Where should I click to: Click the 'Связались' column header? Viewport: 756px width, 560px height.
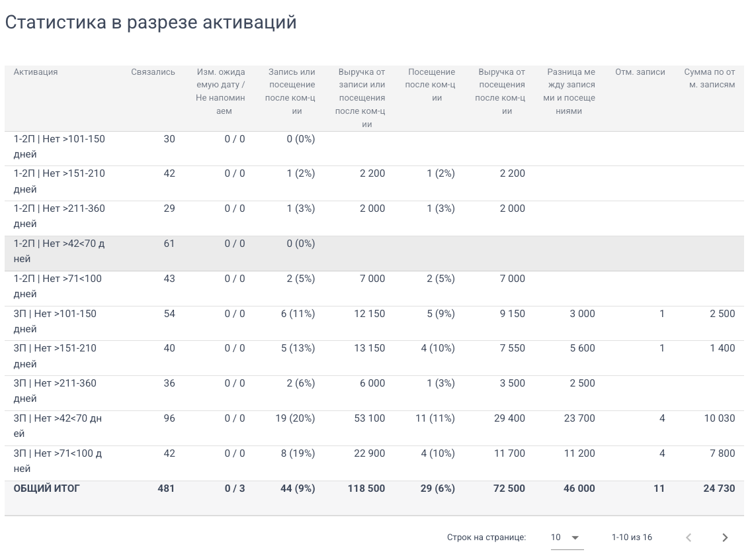pos(153,72)
